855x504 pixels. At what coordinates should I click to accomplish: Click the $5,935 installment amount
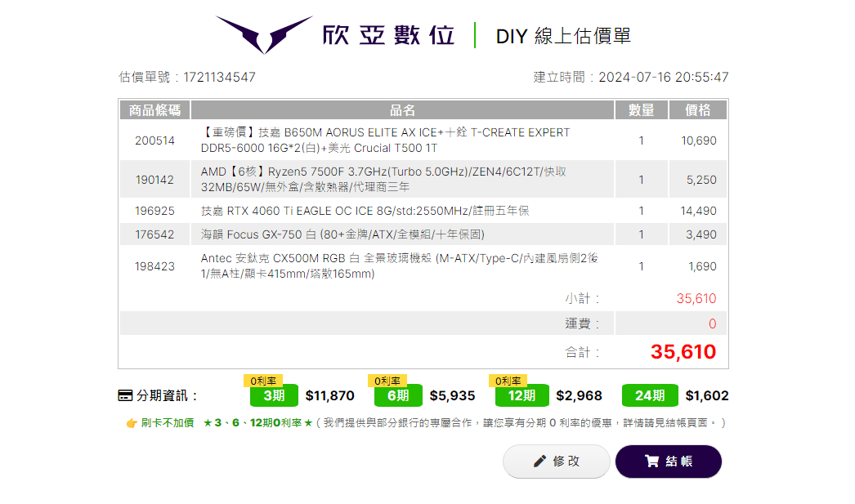pos(453,395)
